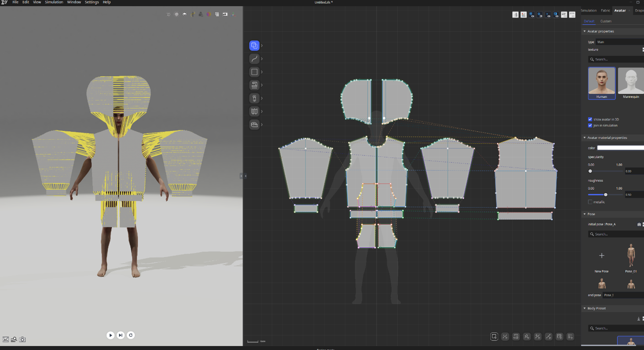Click the red-dotted second icon in 2D top toolbar
Screen dimensions: 644x350
pyautogui.click(x=523, y=15)
